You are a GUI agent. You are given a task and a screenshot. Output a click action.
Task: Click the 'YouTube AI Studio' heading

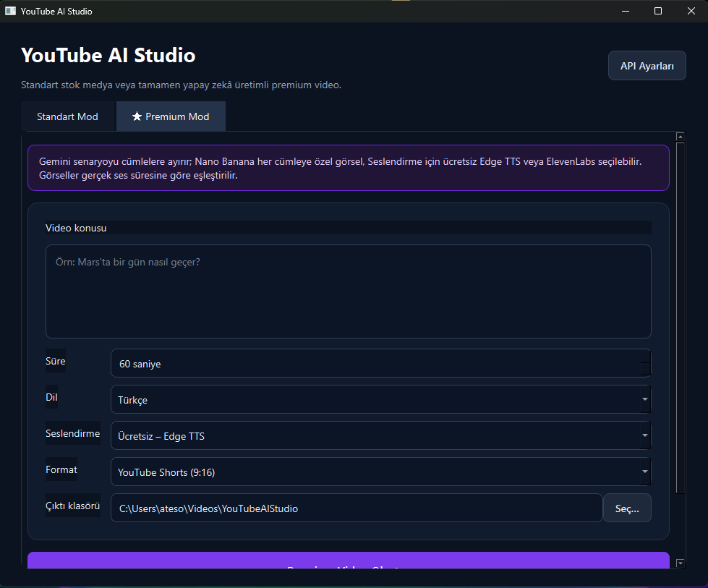click(108, 55)
